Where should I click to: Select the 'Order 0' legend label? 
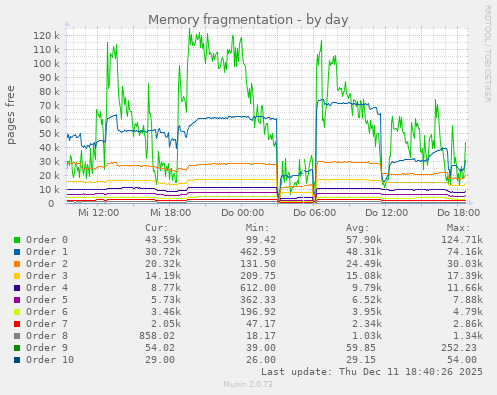(x=47, y=240)
